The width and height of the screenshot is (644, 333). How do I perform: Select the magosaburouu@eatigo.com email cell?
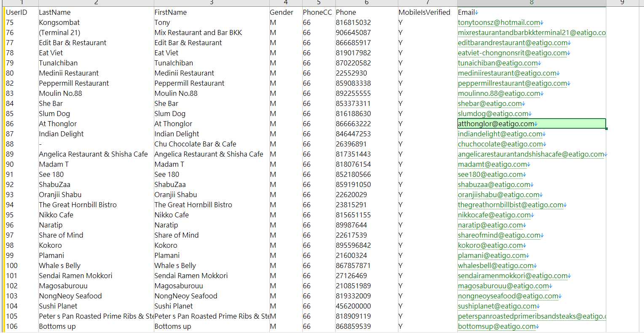click(531, 286)
